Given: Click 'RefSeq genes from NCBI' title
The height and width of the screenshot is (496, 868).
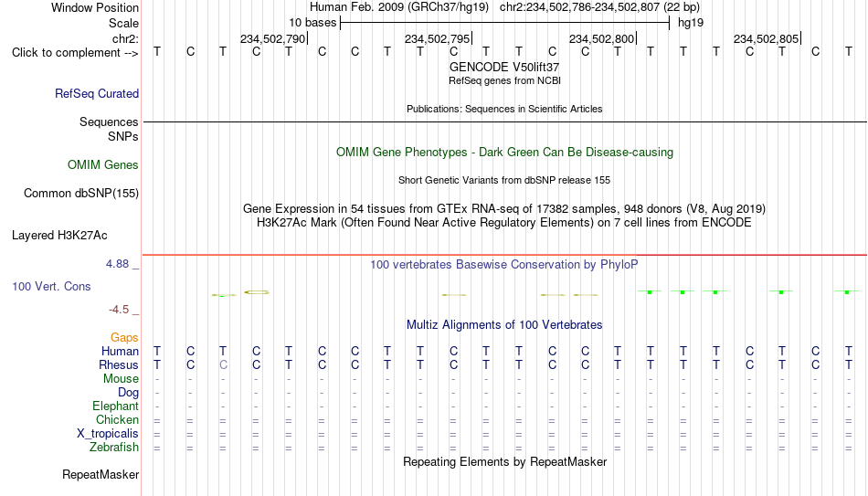Looking at the screenshot, I should [504, 80].
